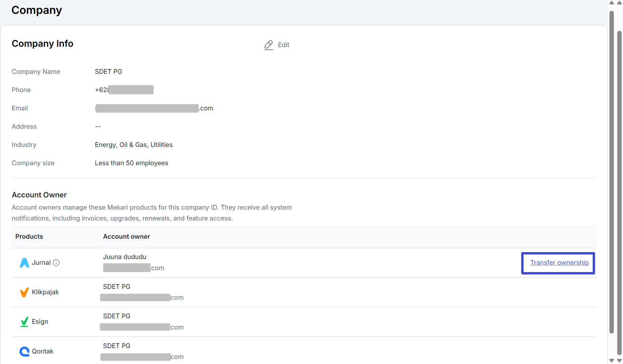
Task: Click the Edit pencil icon
Action: [x=269, y=45]
